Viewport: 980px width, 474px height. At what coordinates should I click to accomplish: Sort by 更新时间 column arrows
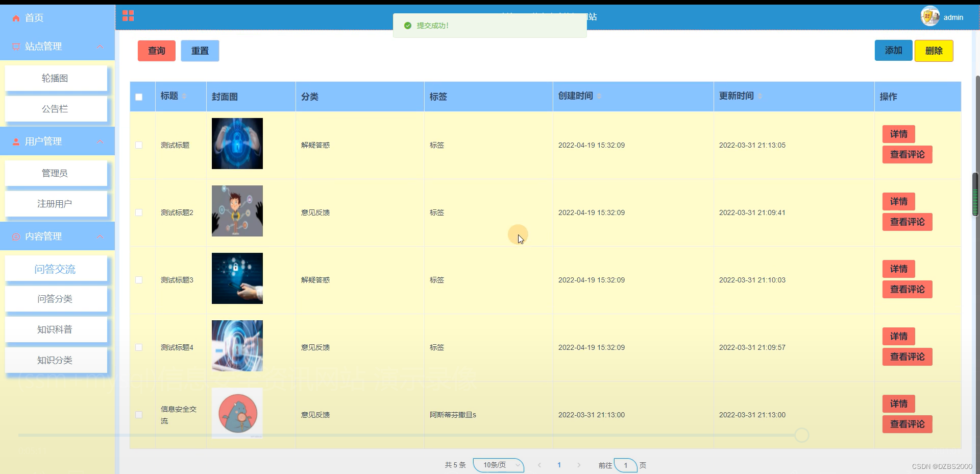click(760, 96)
